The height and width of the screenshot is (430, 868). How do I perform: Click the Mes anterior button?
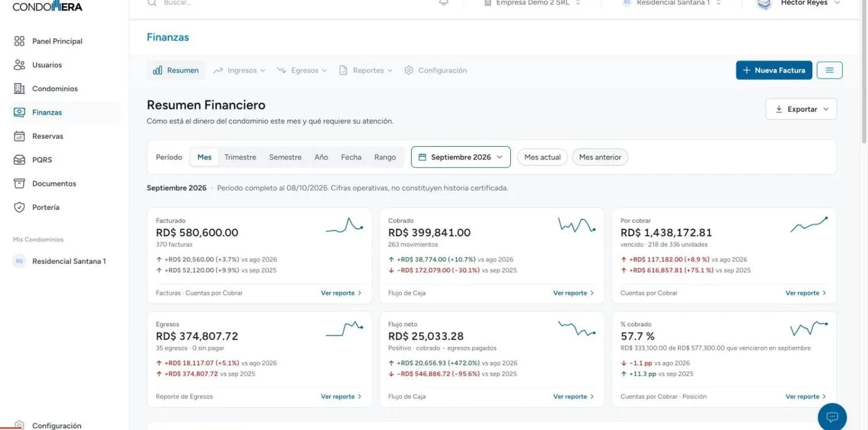(x=600, y=157)
